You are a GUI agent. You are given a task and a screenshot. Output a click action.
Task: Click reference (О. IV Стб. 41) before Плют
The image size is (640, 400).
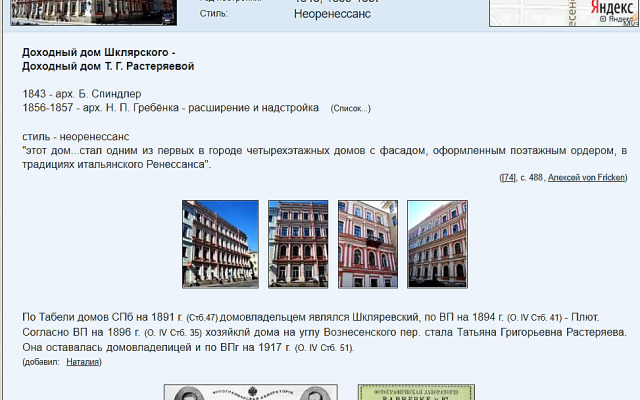coord(535,318)
